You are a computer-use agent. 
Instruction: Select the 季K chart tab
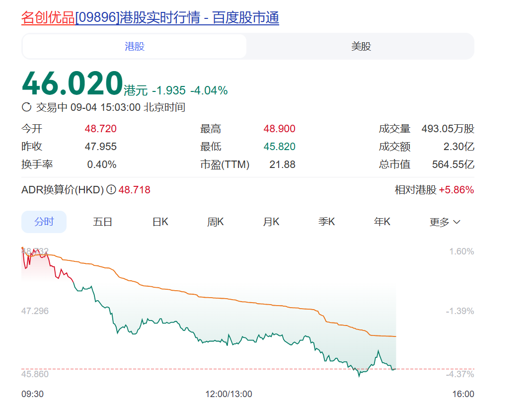[x=326, y=222]
